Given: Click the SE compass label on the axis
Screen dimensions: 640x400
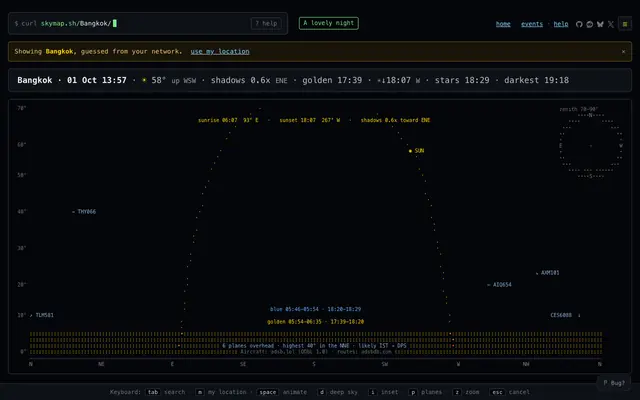Looking at the screenshot, I should (x=243, y=364).
